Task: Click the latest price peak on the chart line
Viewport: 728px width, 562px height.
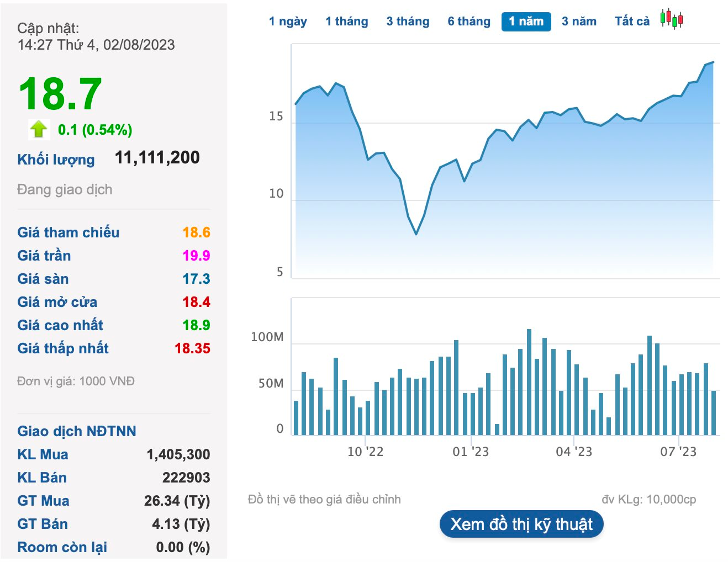Action: point(713,62)
